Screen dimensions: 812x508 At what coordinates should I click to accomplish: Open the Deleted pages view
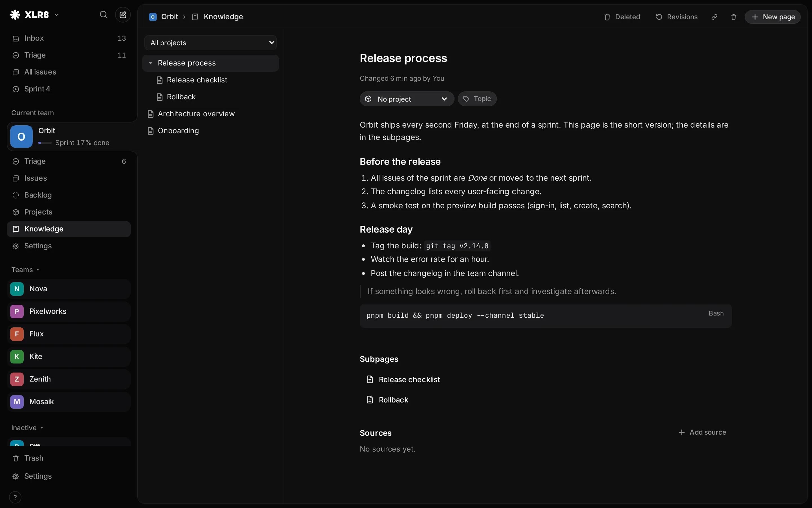(622, 17)
